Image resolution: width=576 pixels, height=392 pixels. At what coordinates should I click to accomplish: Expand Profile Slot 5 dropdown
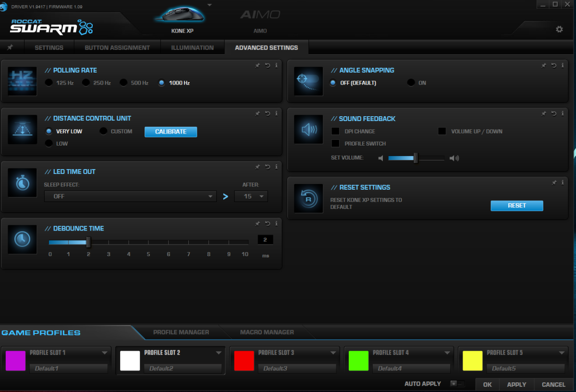[561, 353]
